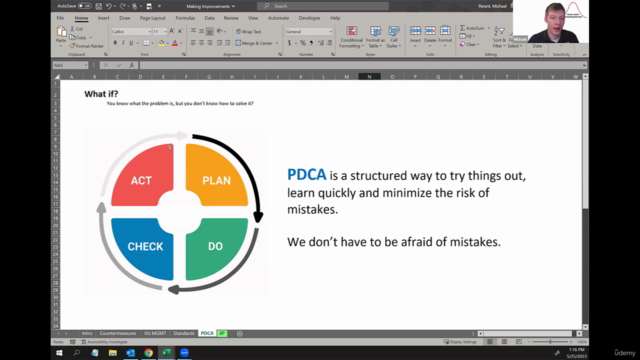Toggle Underline formatting
This screenshot has width=640, height=360.
(x=131, y=43)
